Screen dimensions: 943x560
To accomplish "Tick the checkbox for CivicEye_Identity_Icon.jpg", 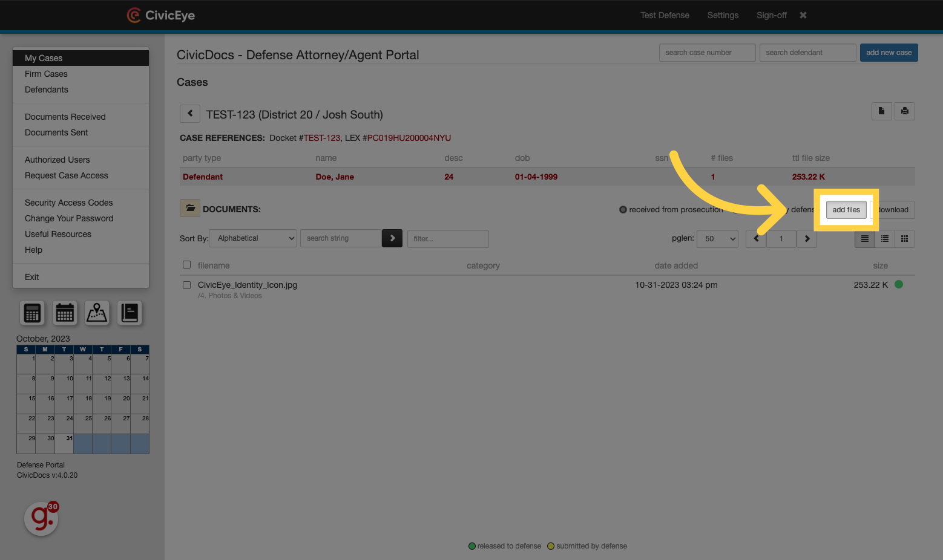I will point(186,285).
